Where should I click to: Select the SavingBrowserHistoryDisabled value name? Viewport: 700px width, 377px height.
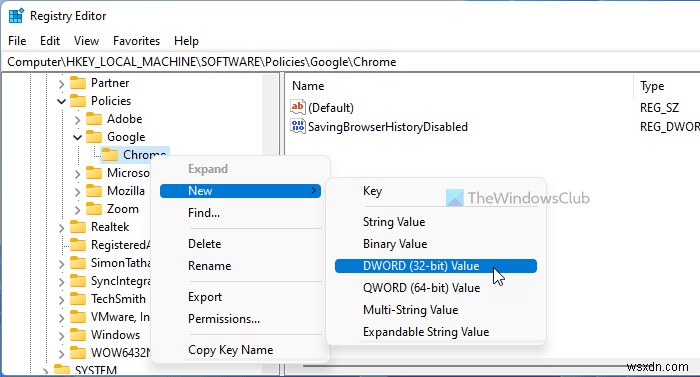[388, 127]
